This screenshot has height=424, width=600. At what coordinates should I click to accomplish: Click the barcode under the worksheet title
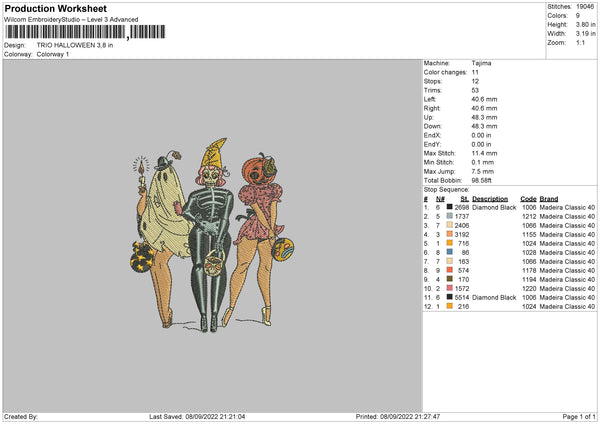click(85, 32)
